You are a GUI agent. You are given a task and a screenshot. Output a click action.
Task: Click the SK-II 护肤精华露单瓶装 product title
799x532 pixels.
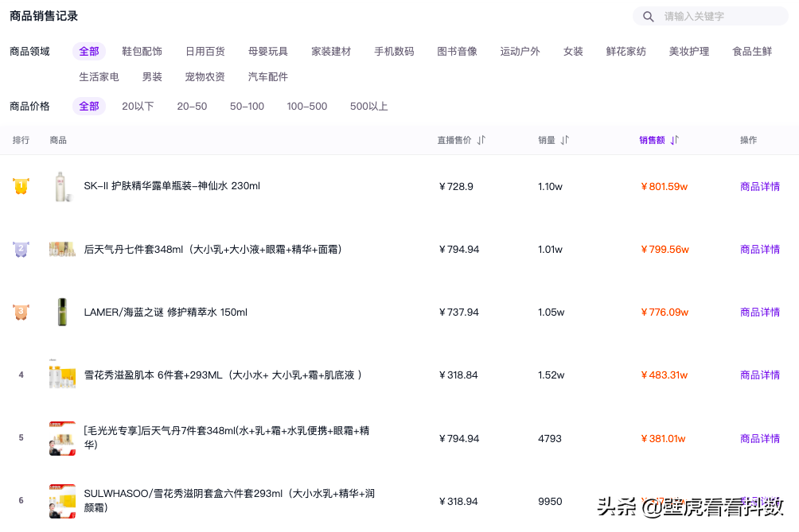coord(172,186)
